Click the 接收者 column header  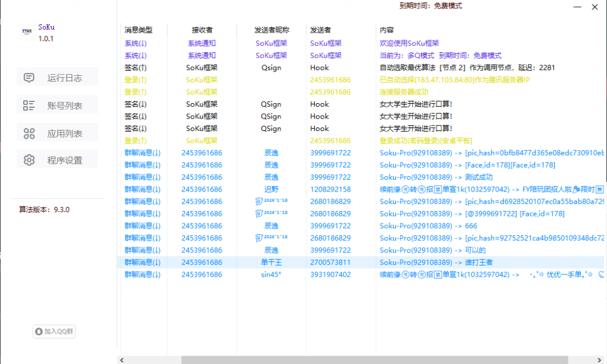point(202,30)
